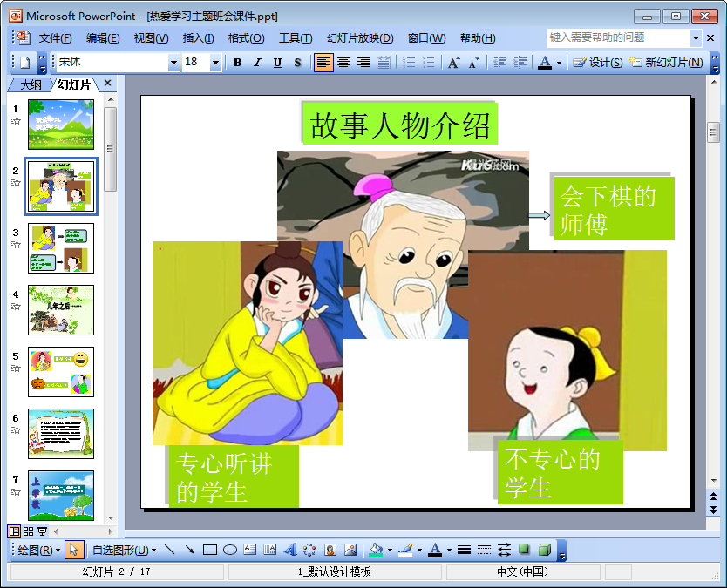Screen dimensions: 727x588
Task: Toggle underline text formatting
Action: (277, 63)
